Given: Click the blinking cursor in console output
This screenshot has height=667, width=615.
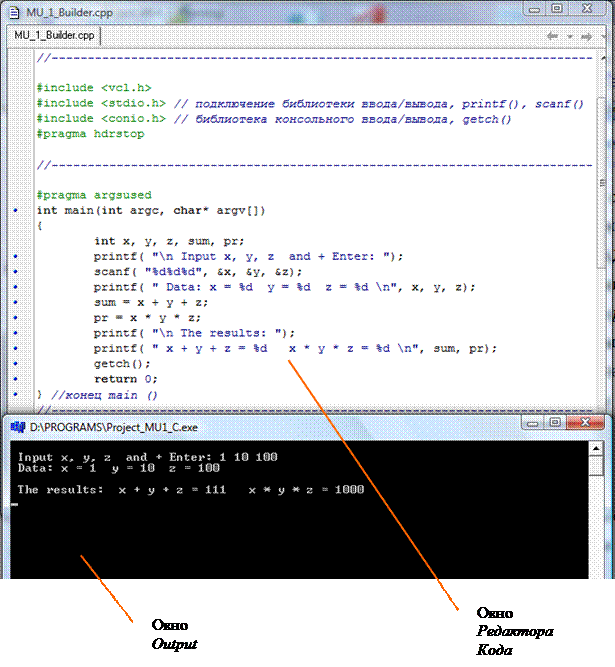Looking at the screenshot, I should [x=14, y=505].
